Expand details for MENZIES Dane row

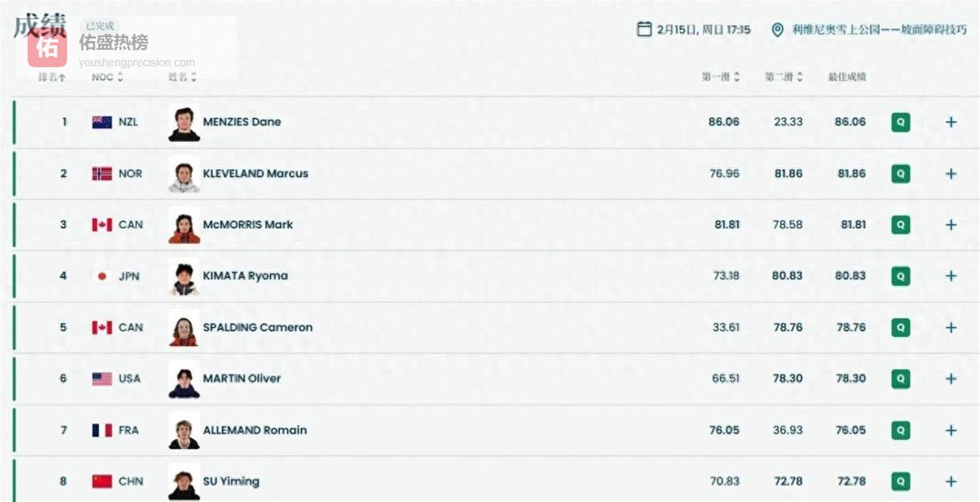951,122
